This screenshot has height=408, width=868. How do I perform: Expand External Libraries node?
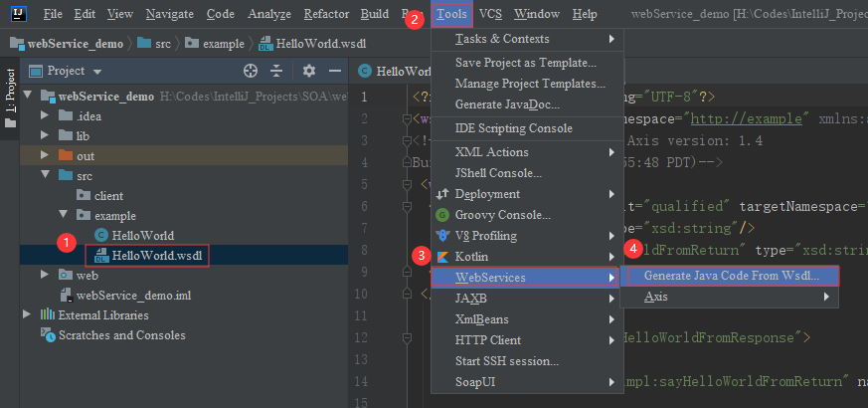click(x=28, y=314)
